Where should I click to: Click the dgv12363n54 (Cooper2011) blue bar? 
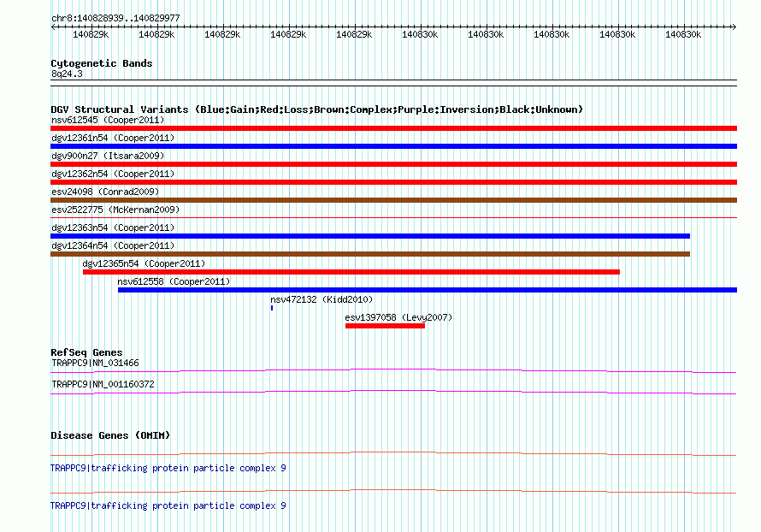tap(370, 236)
